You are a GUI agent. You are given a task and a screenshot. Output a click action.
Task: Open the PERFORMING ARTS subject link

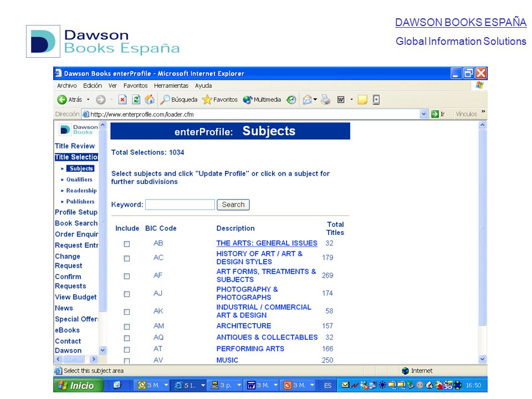[250, 349]
